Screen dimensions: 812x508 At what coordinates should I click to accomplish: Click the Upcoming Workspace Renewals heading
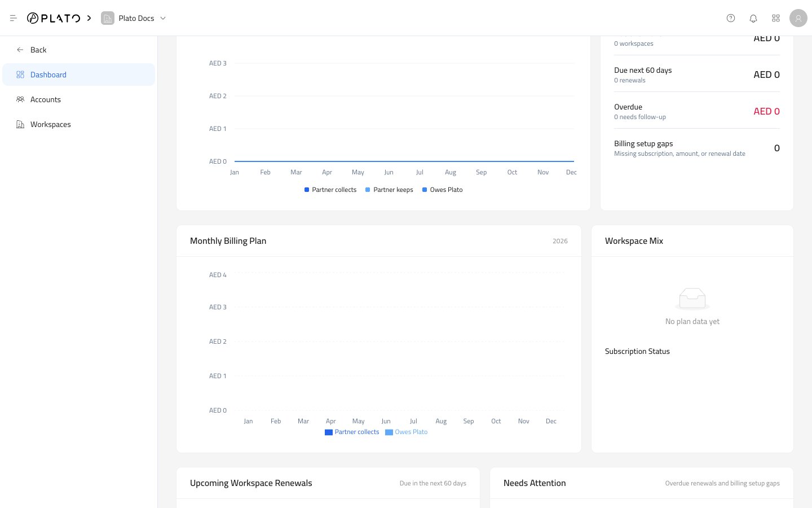[x=251, y=483]
